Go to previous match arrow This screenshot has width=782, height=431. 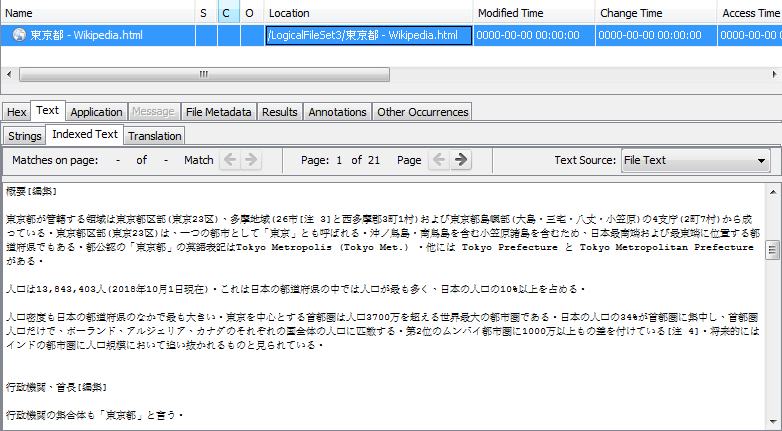229,160
